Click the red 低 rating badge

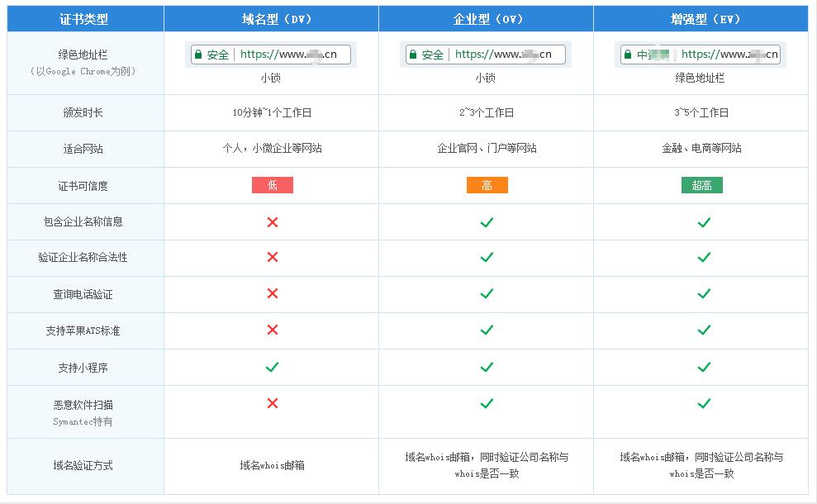[x=272, y=185]
